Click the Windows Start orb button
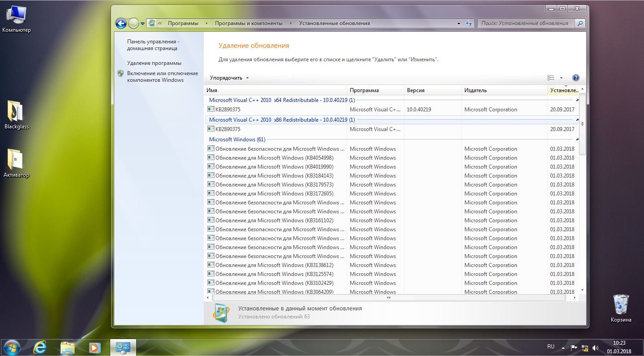The width and height of the screenshot is (644, 356). [x=12, y=347]
